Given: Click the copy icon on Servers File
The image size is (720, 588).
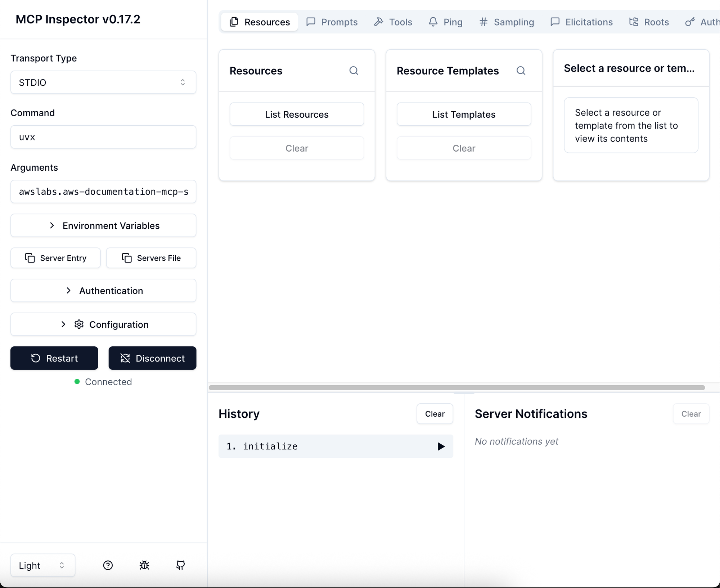Looking at the screenshot, I should (x=126, y=258).
